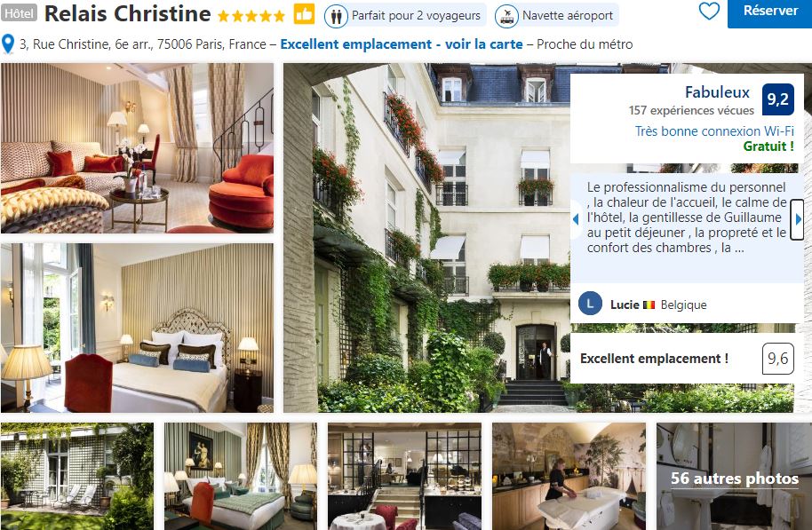Click the five-star rating
Viewport: 812px width, 530px height.
pos(251,15)
